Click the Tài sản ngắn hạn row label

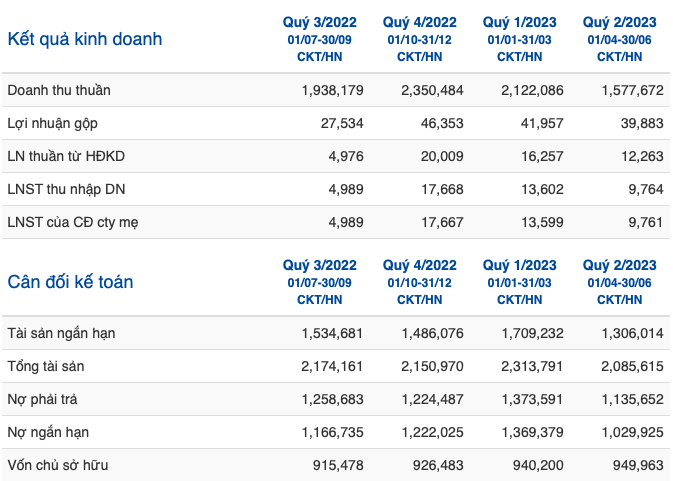click(x=61, y=333)
